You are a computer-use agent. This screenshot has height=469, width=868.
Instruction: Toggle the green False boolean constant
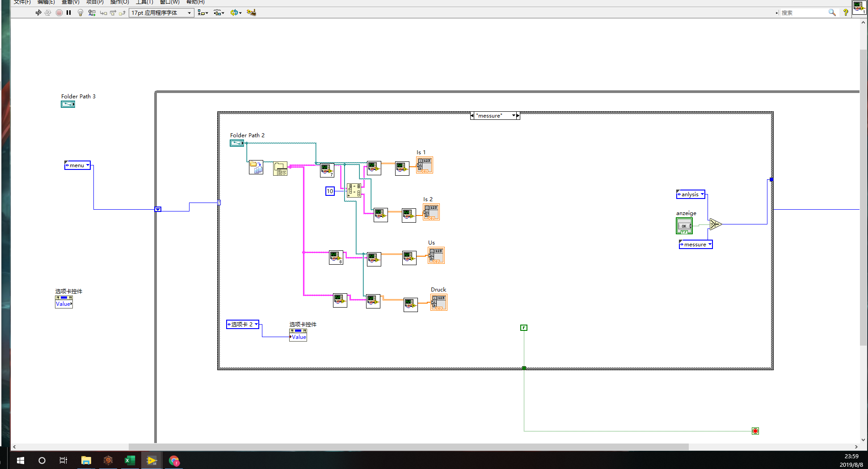[524, 328]
